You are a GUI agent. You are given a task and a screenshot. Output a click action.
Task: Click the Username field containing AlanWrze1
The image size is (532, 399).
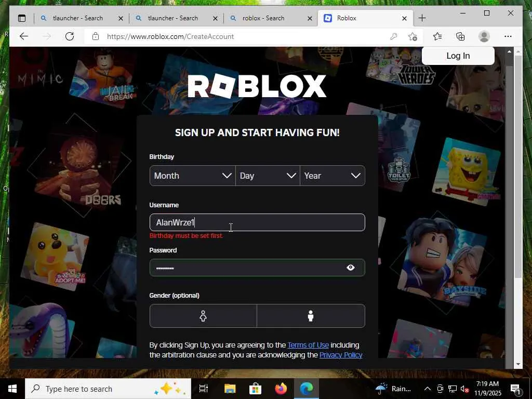[x=257, y=222]
